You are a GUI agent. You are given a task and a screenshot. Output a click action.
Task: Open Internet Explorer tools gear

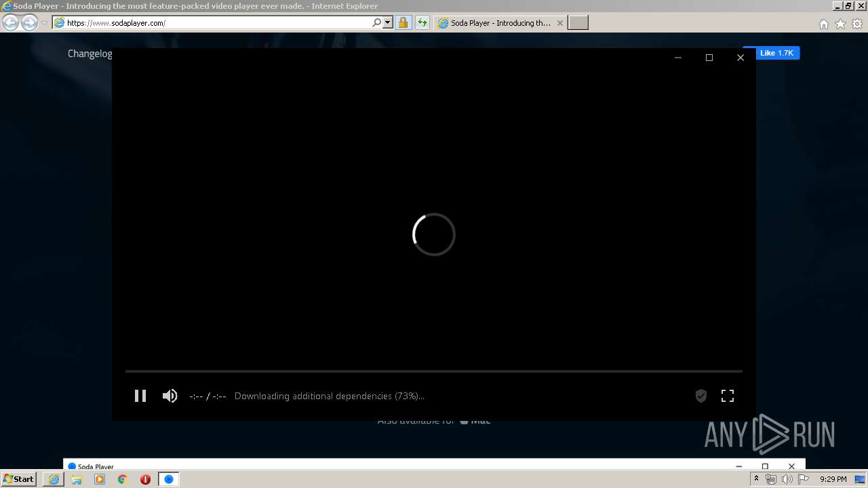click(x=857, y=24)
